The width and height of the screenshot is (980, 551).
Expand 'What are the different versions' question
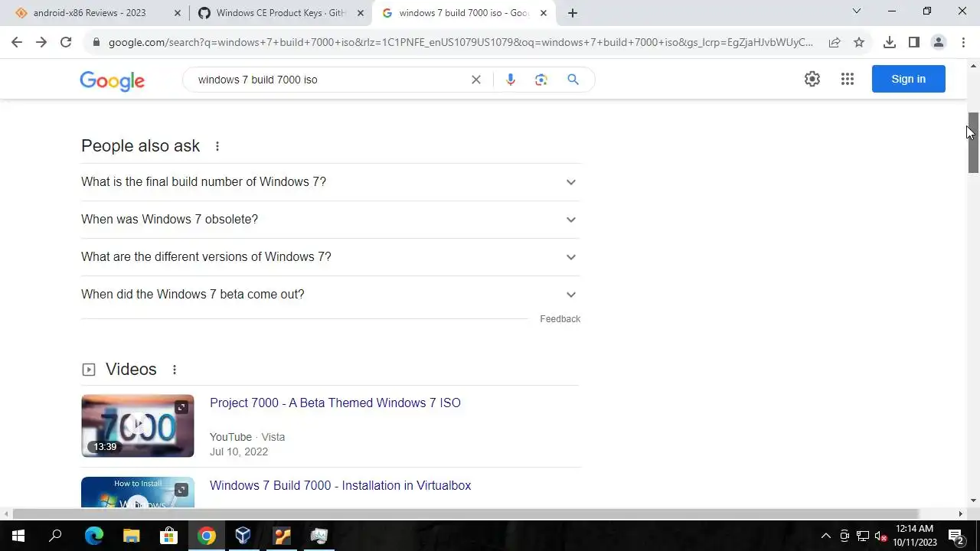330,257
